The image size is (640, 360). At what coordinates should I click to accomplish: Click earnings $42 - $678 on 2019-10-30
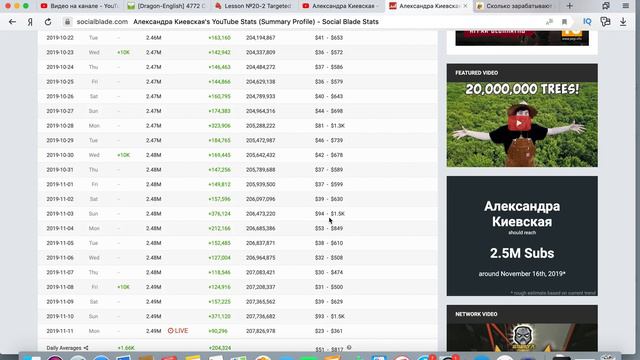[329, 155]
